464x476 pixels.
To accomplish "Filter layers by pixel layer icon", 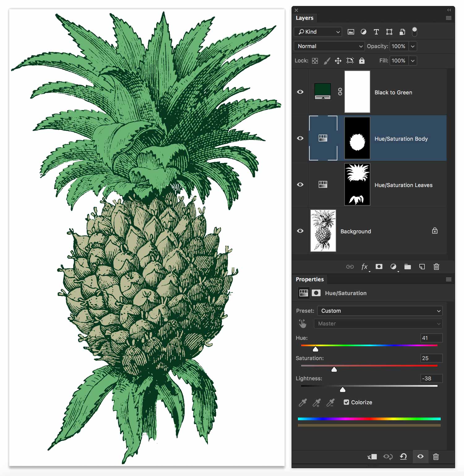I will pyautogui.click(x=351, y=32).
